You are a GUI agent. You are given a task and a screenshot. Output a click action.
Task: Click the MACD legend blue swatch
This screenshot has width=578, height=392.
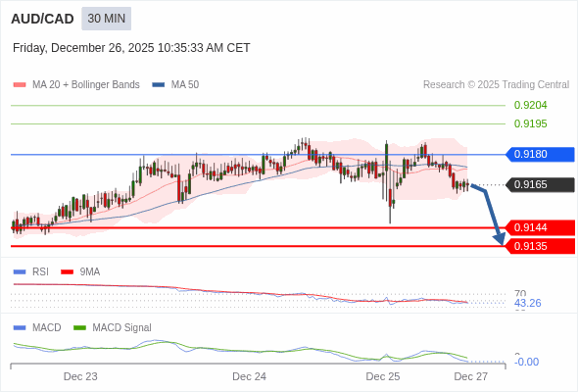pos(20,328)
